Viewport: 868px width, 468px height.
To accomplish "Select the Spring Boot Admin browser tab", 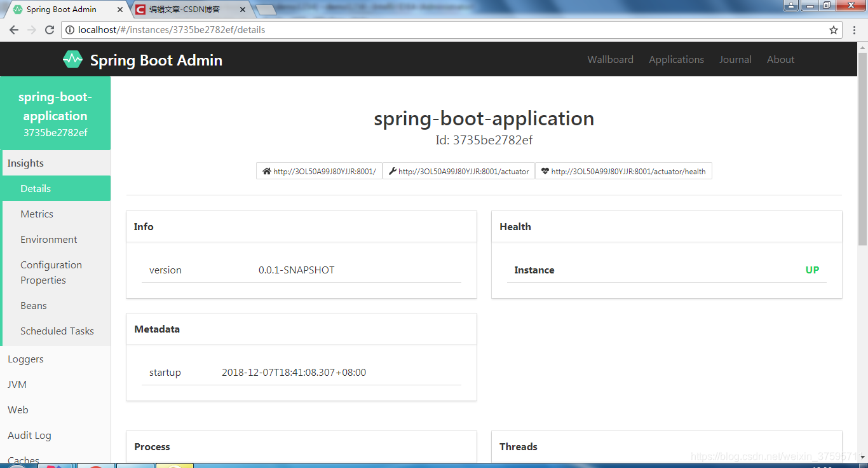I will pyautogui.click(x=66, y=10).
